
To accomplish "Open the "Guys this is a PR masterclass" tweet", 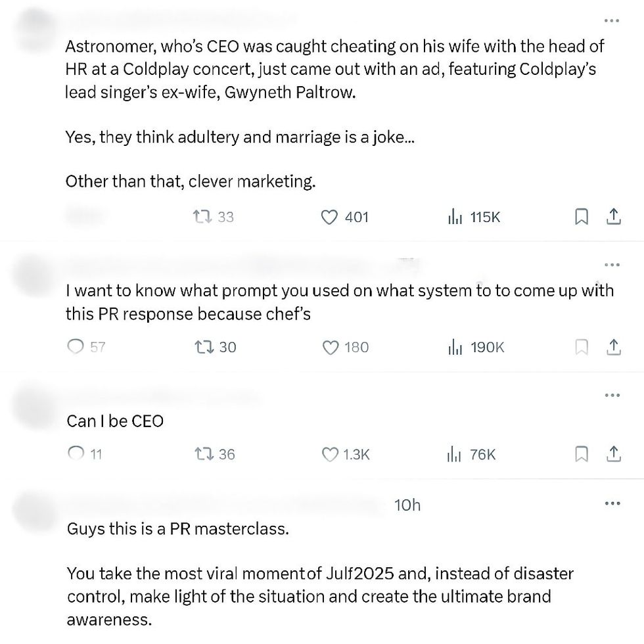I will 177,529.
